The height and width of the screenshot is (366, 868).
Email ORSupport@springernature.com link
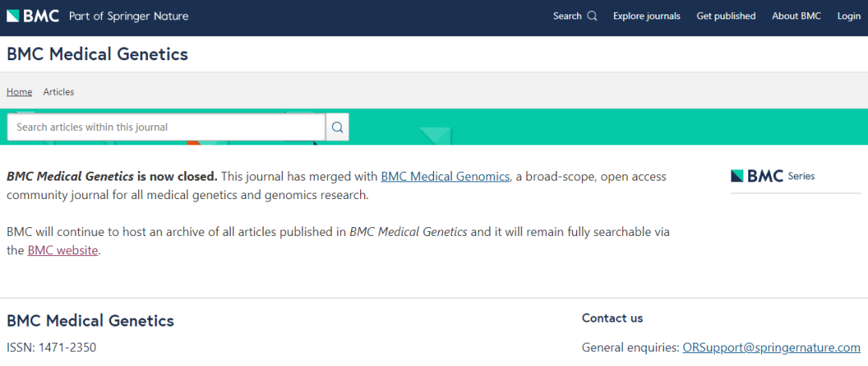pyautogui.click(x=771, y=348)
